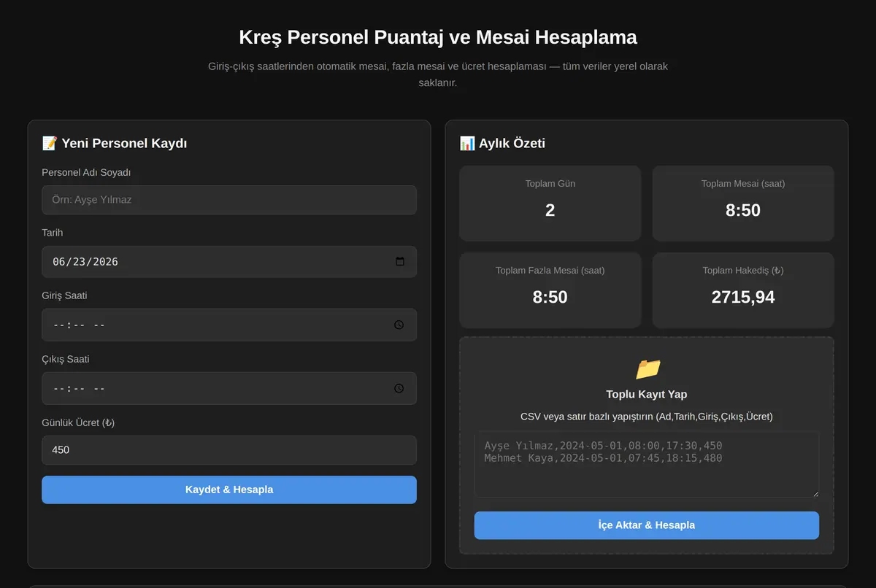Click the folder icon above Toplu Kayıt Yap
This screenshot has width=876, height=588.
(647, 368)
